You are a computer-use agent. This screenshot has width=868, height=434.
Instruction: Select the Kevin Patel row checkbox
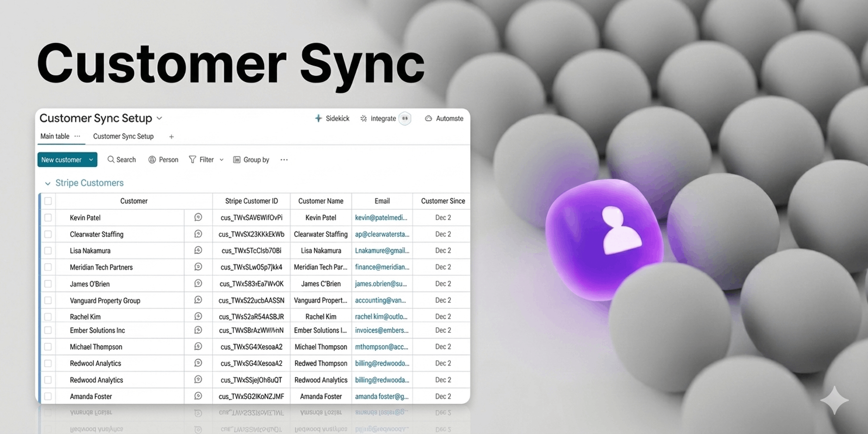coord(48,218)
